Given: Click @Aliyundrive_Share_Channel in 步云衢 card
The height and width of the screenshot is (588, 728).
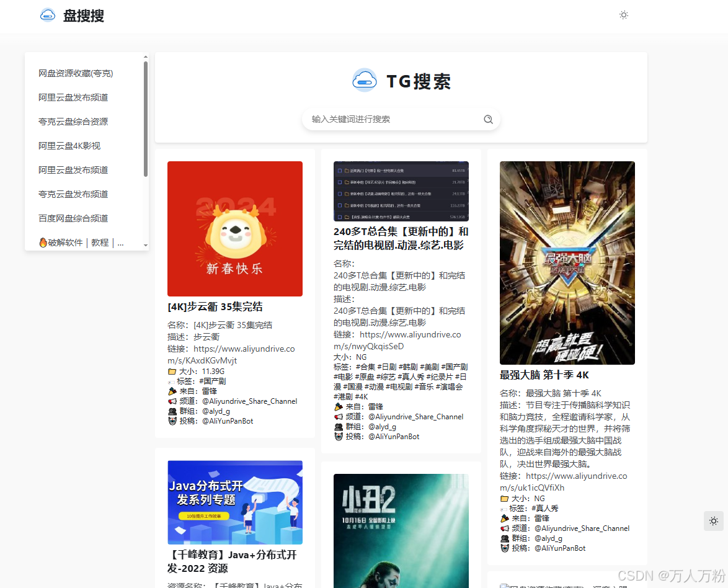Looking at the screenshot, I should (x=250, y=401).
